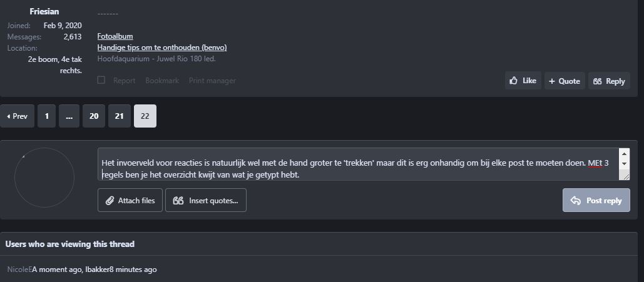Click the thumbs-up Like button
This screenshot has height=282, width=644.
(523, 81)
